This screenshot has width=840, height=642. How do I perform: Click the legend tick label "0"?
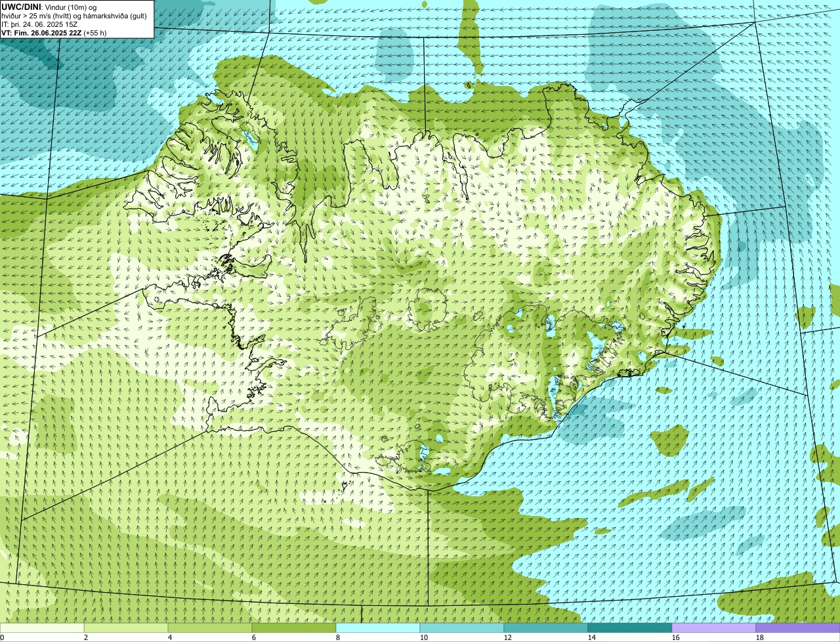[x=2, y=637]
